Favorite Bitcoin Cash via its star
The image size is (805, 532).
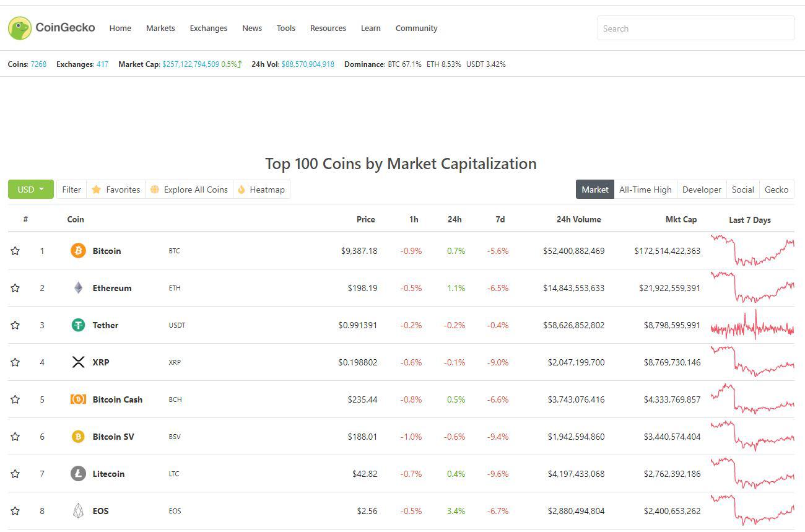click(15, 399)
